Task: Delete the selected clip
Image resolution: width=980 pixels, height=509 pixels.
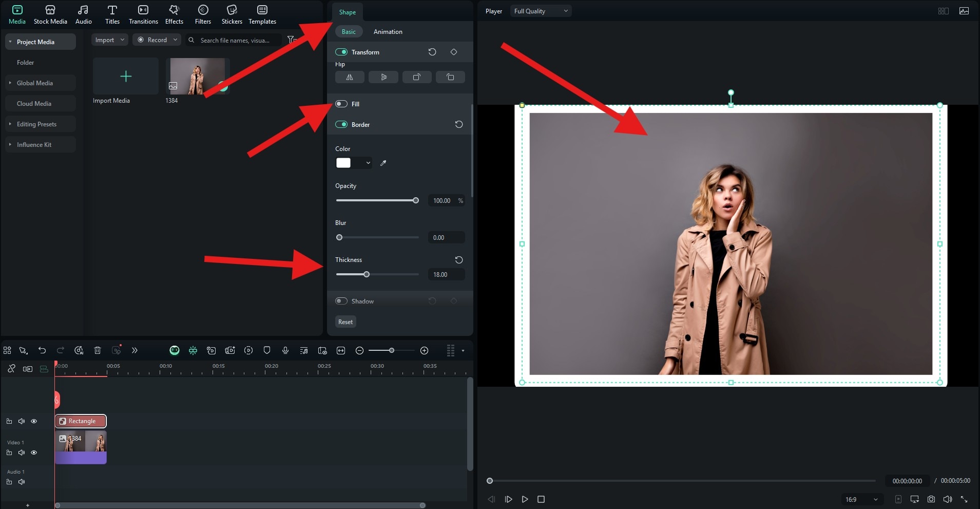Action: [98, 351]
